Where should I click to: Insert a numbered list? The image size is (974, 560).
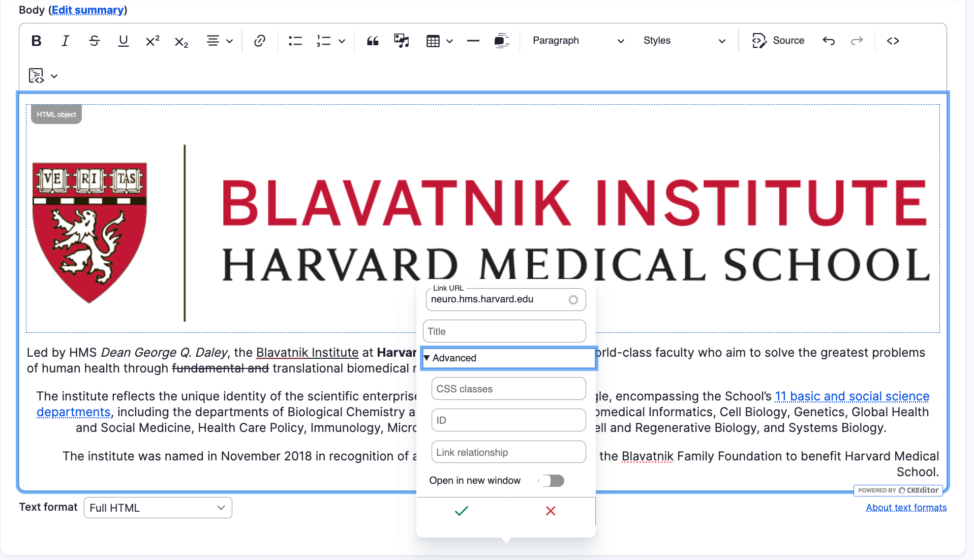point(323,41)
